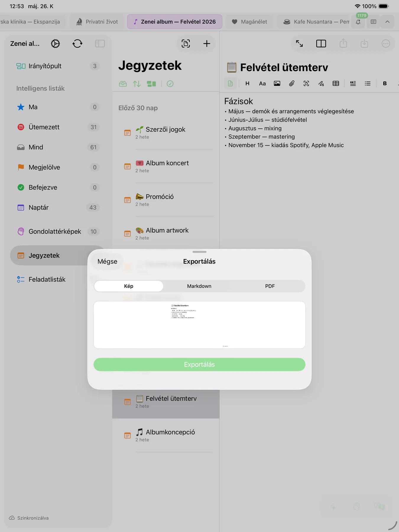Open split view columns icon
This screenshot has height=532, width=399.
click(321, 44)
